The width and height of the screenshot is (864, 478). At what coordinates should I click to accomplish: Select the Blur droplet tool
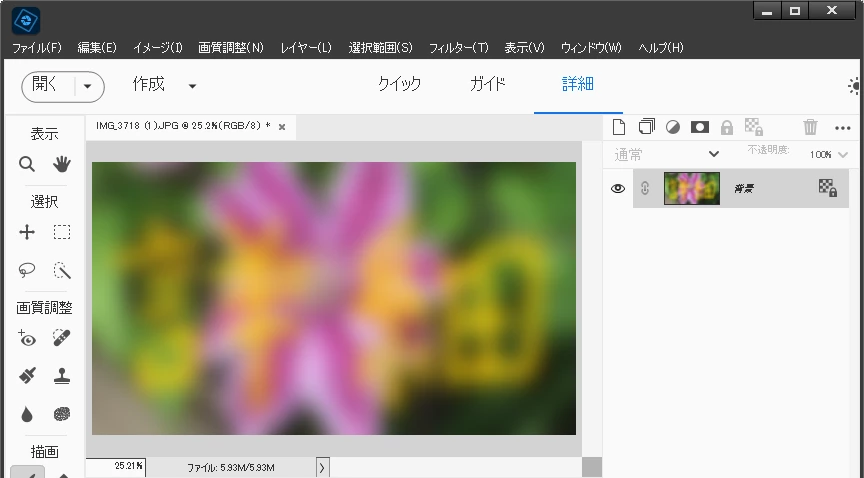click(26, 414)
